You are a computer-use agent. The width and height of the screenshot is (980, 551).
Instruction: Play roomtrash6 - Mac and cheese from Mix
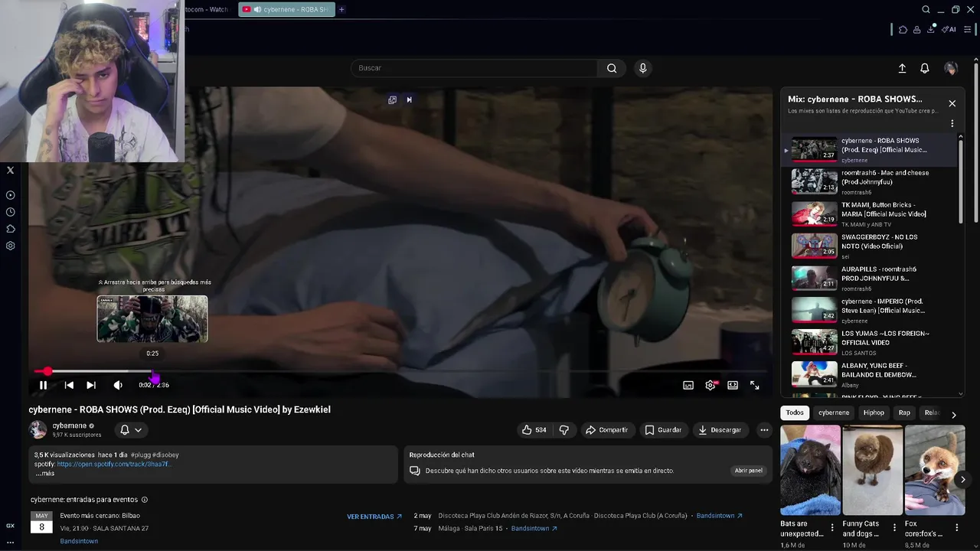pyautogui.click(x=869, y=181)
